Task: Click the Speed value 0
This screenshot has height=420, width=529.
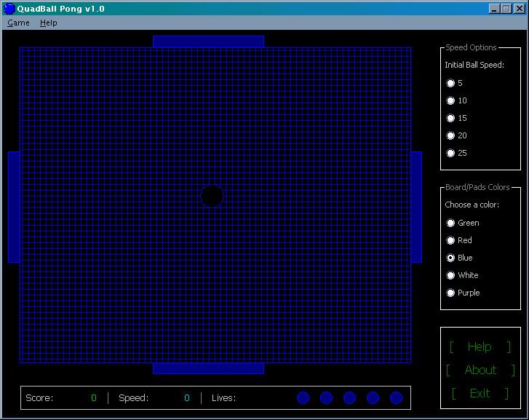Action: pos(187,398)
